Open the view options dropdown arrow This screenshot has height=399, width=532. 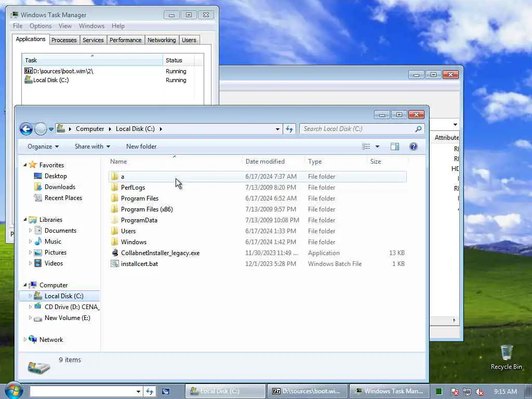coord(377,147)
